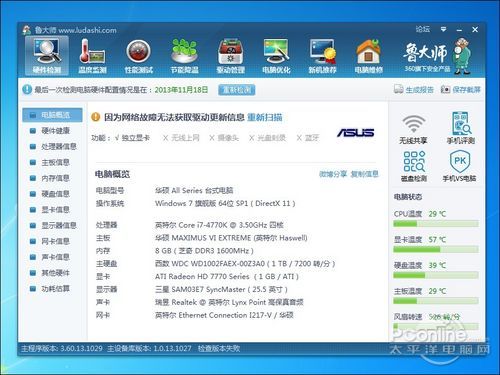Click the 微博分享 Weibo share link
Viewport: 500px width, 375px height.
pyautogui.click(x=333, y=174)
